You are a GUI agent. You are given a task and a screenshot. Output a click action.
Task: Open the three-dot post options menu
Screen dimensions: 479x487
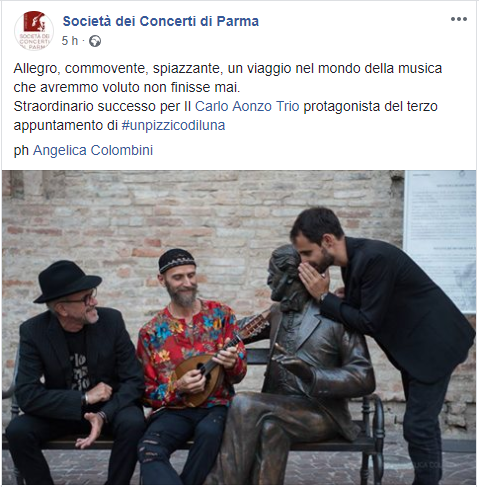[459, 19]
